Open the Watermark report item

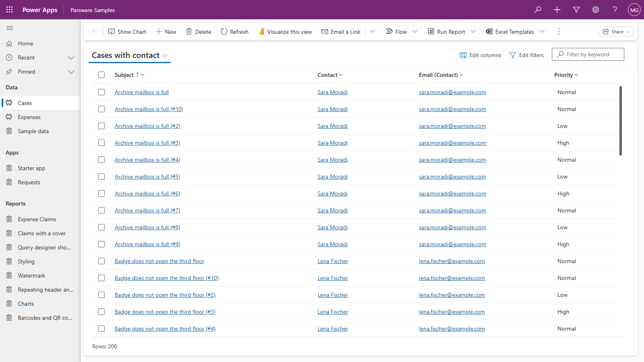40,276
